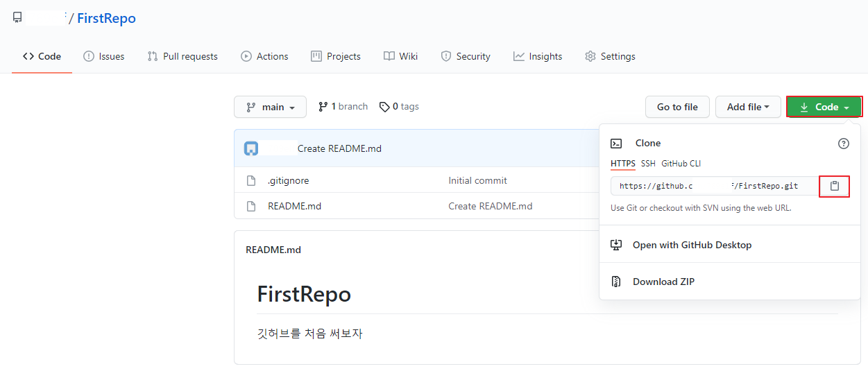This screenshot has height=371, width=868.
Task: Open the Security tab
Action: coord(466,56)
